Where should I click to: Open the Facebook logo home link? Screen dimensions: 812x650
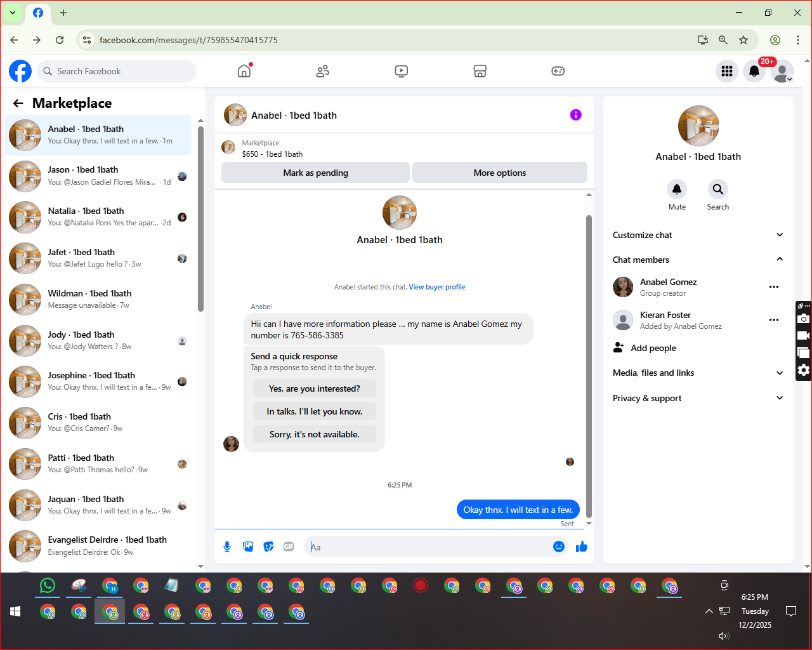click(x=20, y=71)
